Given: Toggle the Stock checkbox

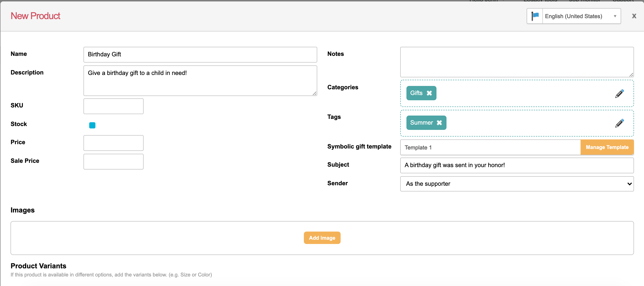Looking at the screenshot, I should coord(92,125).
